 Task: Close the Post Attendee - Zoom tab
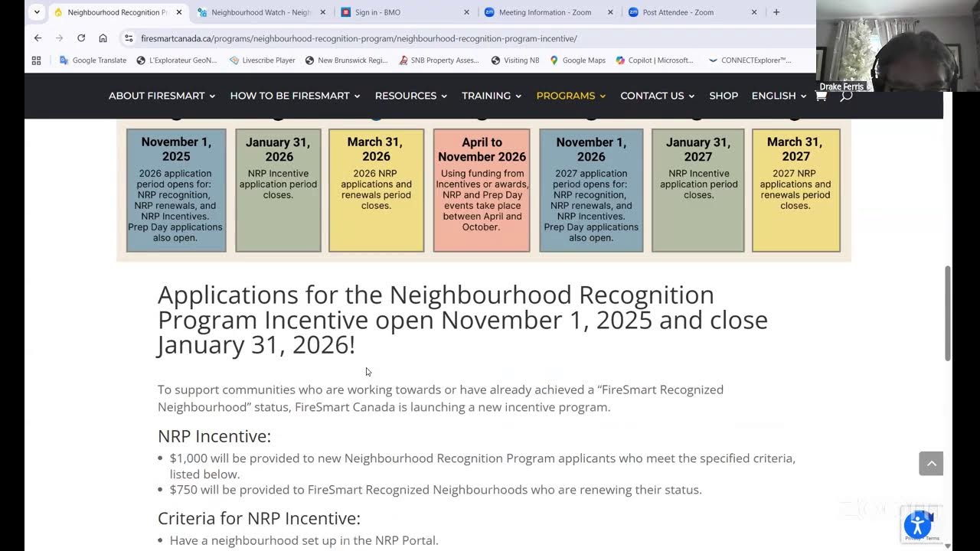754,12
